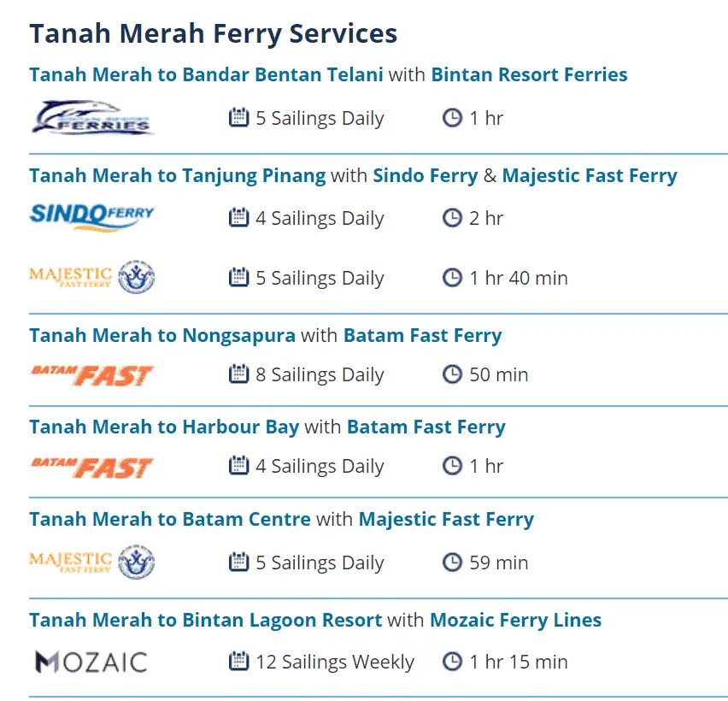This screenshot has height=701, width=728.
Task: Click the Majestic logo in Batam Centre section
Action: click(92, 562)
